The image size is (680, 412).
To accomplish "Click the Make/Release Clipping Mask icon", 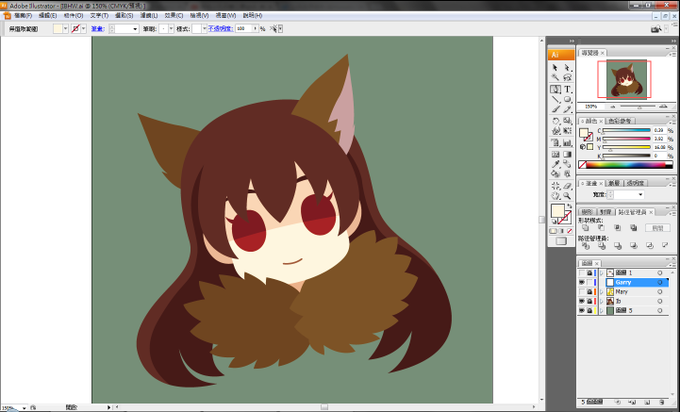I will point(618,402).
